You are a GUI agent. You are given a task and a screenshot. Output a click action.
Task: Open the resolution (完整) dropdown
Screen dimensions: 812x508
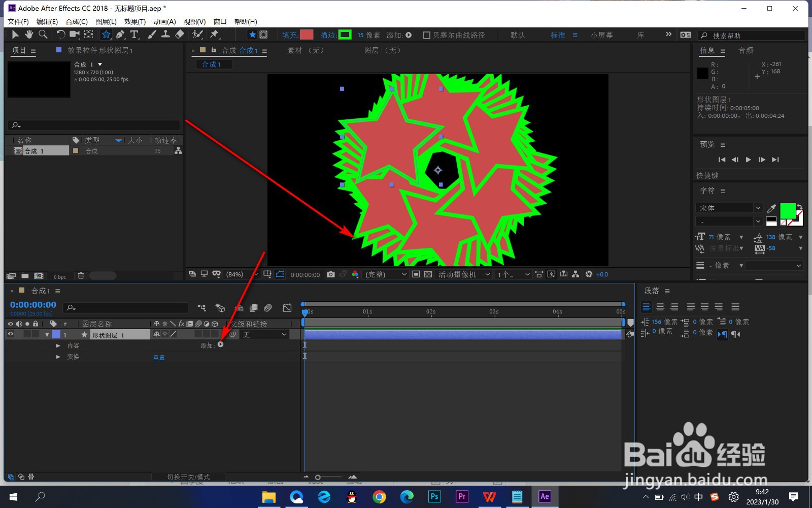[x=386, y=274]
